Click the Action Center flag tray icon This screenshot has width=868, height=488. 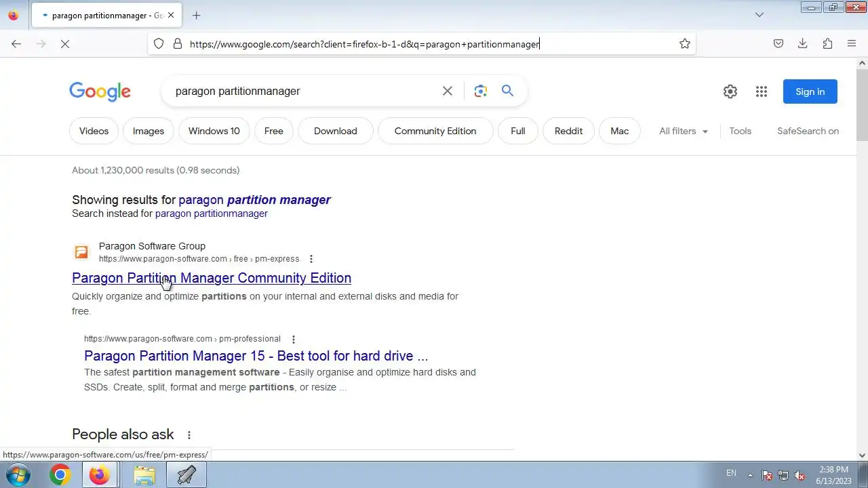[x=767, y=475]
